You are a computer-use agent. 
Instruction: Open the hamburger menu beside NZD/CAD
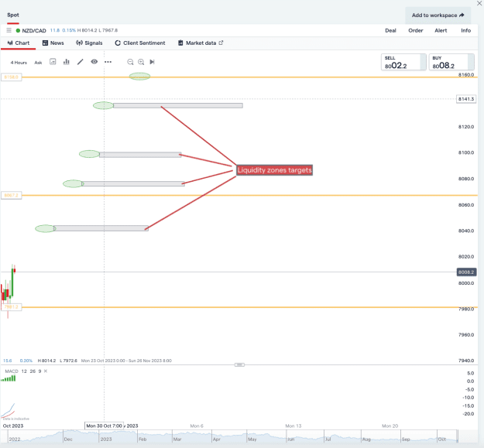coord(9,30)
